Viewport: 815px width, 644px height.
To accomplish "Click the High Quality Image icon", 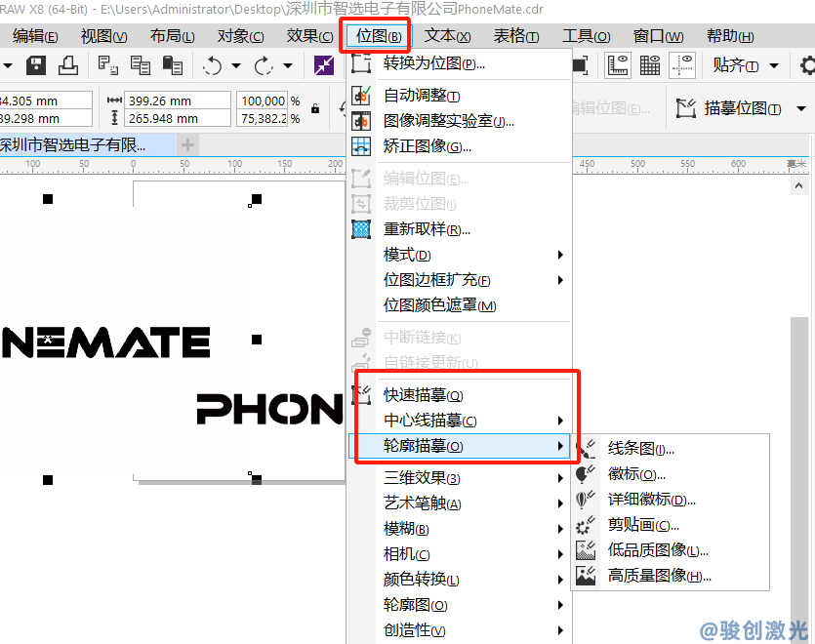I will pos(586,576).
